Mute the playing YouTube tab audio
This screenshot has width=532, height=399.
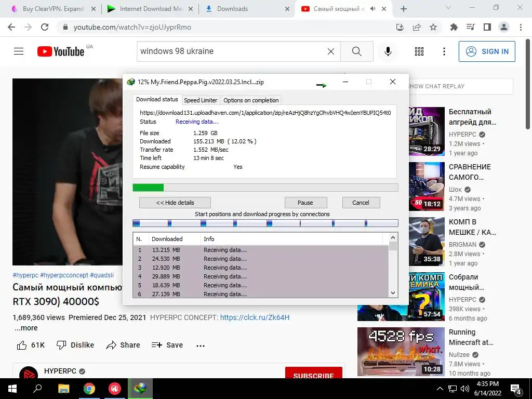[x=373, y=9]
